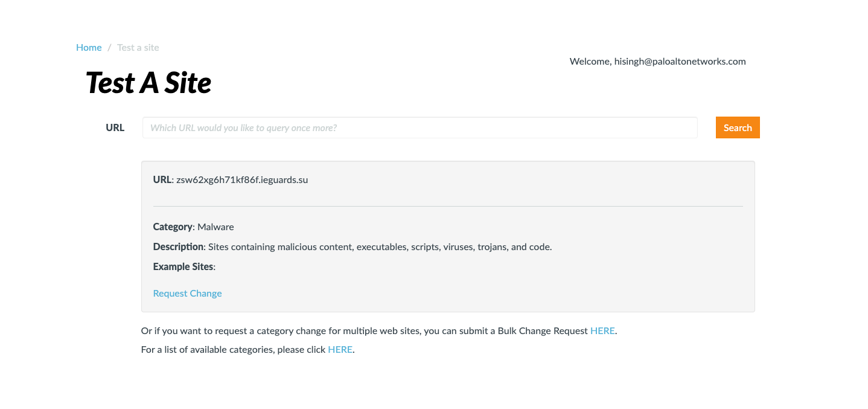Click the malicious content description text
868x409 pixels.
380,246
